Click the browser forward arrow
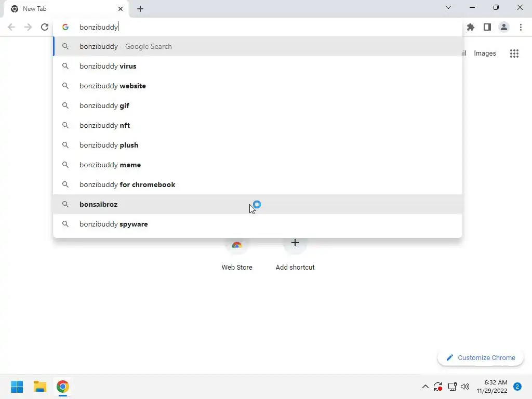The width and height of the screenshot is (532, 399). [x=28, y=27]
